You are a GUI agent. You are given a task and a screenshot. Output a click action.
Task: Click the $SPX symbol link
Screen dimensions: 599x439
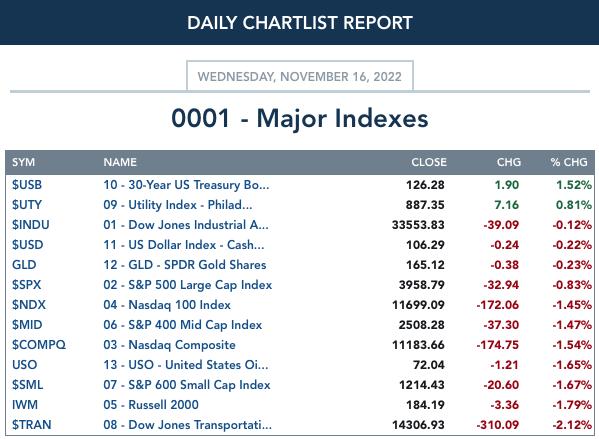[x=26, y=285]
